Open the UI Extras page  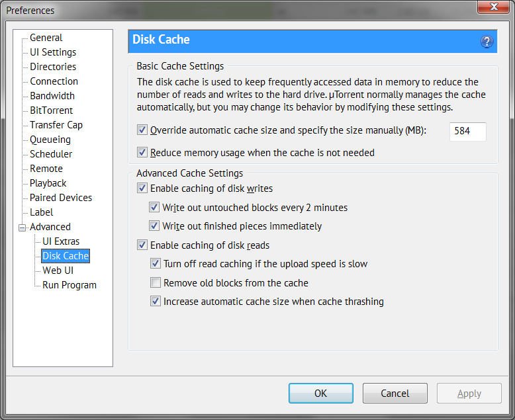(x=61, y=241)
